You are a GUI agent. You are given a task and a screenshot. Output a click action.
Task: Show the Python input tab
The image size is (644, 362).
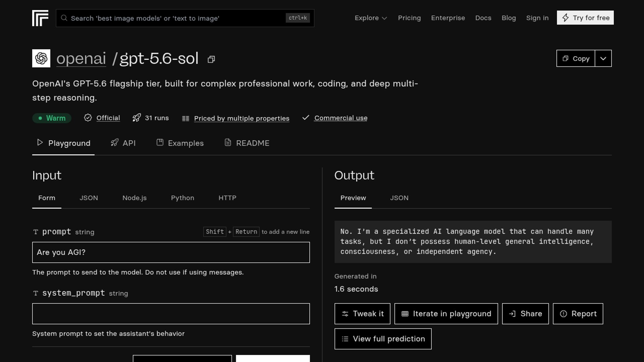182,198
